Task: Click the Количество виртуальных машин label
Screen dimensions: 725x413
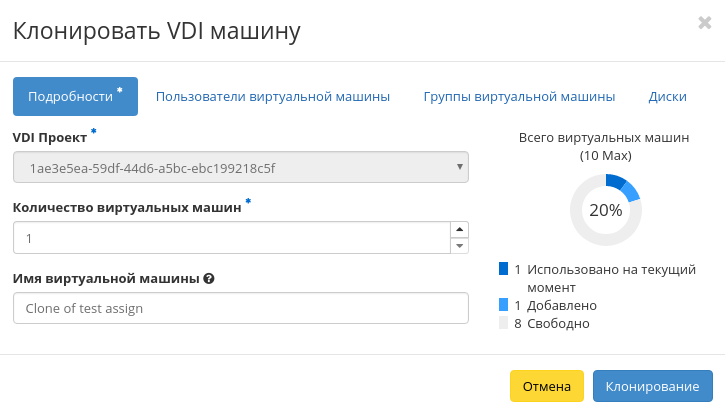Action: tap(127, 208)
